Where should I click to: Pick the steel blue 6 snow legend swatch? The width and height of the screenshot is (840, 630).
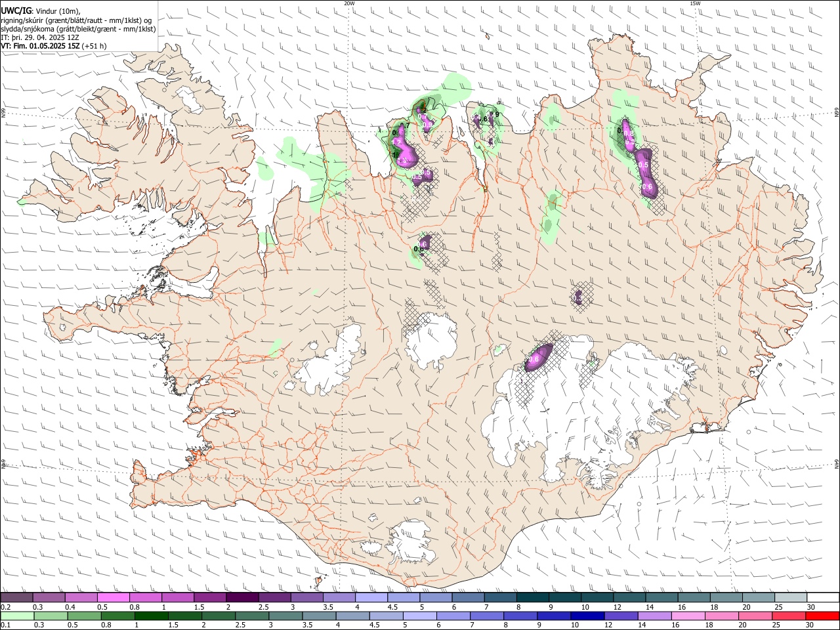coord(468,598)
